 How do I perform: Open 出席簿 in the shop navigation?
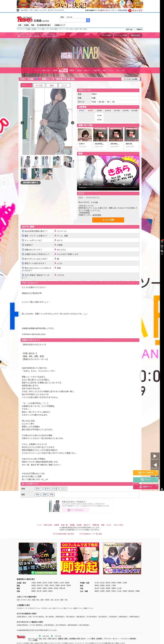(x=55, y=70)
